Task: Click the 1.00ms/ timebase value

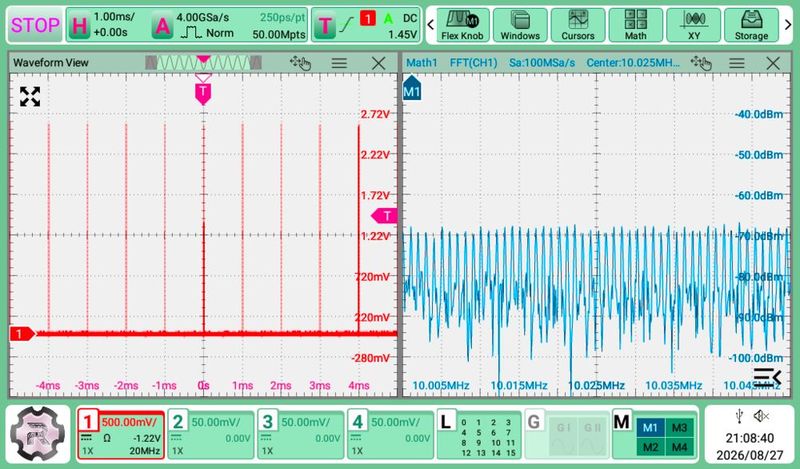Action: click(x=114, y=17)
